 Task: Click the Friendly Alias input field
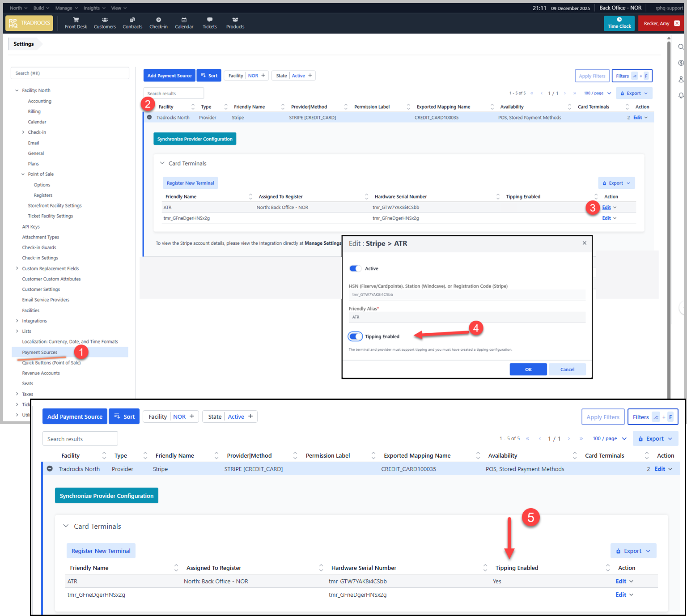pos(466,317)
